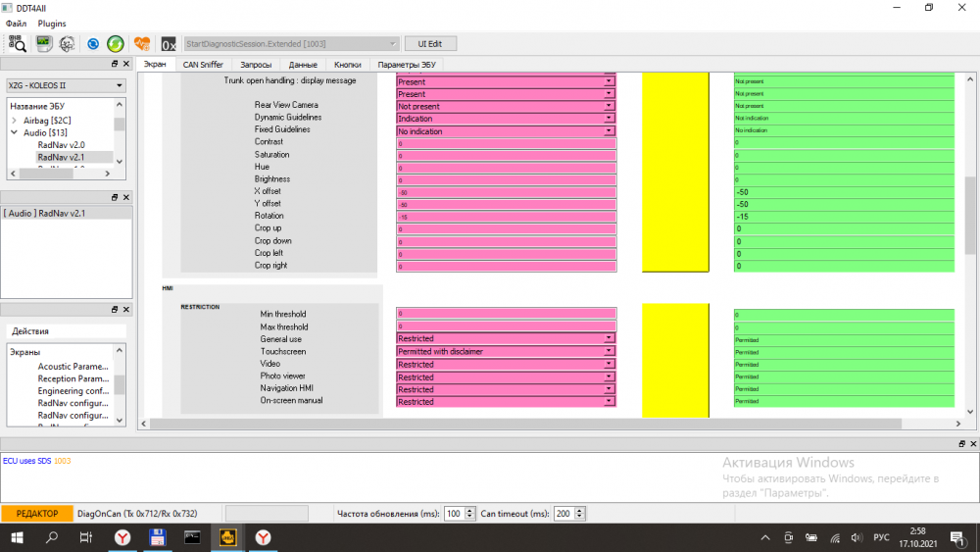Collapse the Audio [$13] tree node
980x552 pixels.
pyautogui.click(x=15, y=132)
